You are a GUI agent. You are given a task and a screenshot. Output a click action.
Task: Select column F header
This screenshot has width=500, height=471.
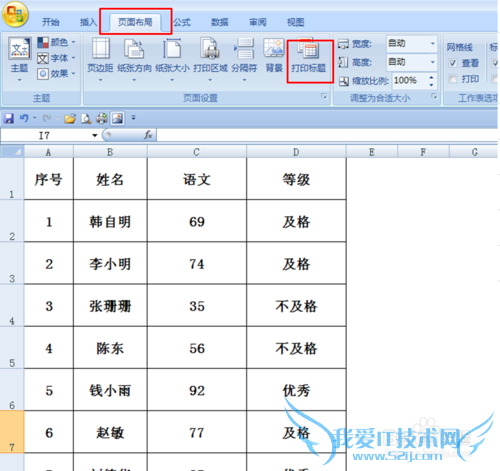[423, 152]
